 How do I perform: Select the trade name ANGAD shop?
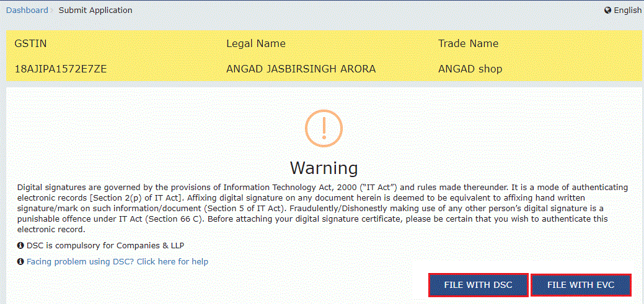point(470,69)
